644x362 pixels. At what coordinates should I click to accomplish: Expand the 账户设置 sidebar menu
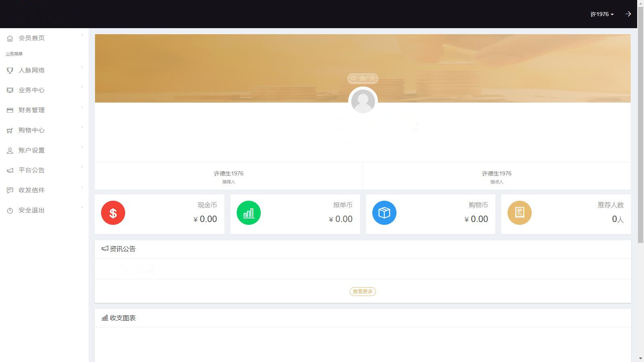(31, 150)
